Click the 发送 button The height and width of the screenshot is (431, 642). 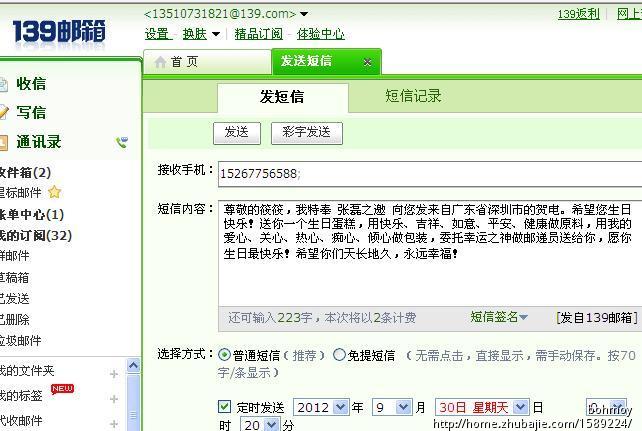coord(237,133)
